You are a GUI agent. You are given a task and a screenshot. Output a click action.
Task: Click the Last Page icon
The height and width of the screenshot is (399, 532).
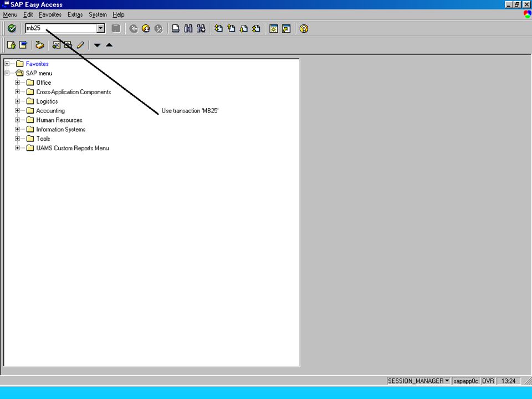[256, 28]
